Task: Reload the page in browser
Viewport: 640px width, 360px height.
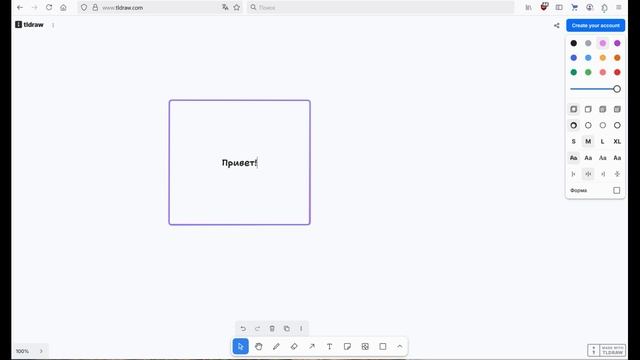Action: pos(49,7)
